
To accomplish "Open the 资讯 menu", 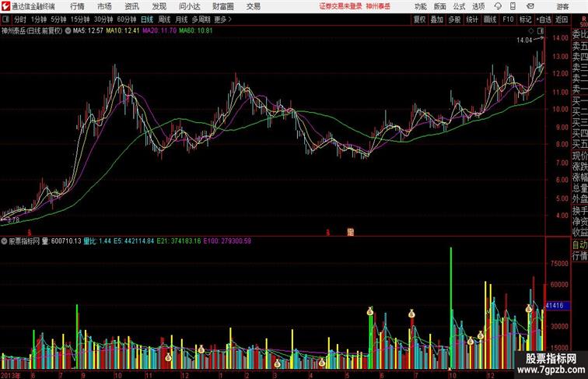I will tap(132, 6).
